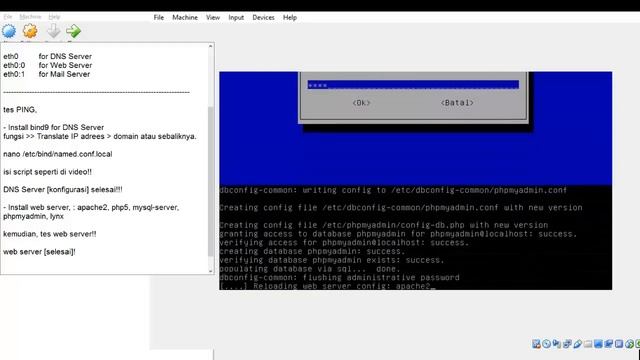Image resolution: width=640 pixels, height=360 pixels.
Task: Click terminal line 'verifying database phpmyadmin exists'
Action: point(332,260)
